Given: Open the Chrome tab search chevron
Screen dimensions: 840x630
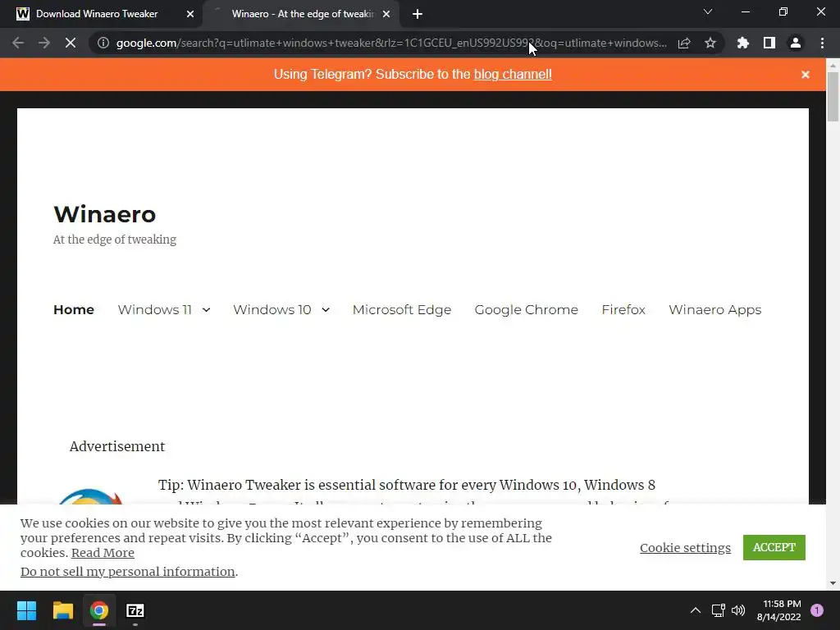Looking at the screenshot, I should [708, 11].
